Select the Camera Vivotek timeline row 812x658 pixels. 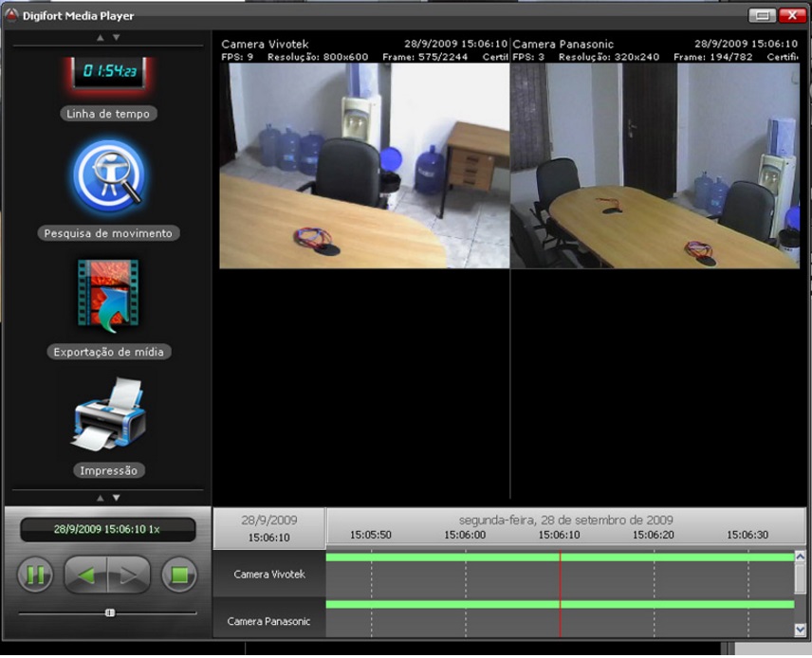[269, 575]
